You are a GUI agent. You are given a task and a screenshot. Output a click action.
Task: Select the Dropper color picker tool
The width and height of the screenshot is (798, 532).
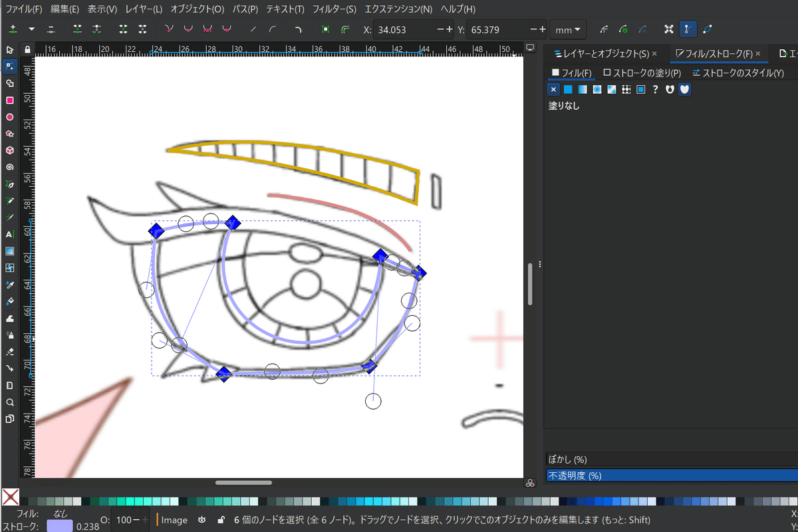click(x=9, y=285)
